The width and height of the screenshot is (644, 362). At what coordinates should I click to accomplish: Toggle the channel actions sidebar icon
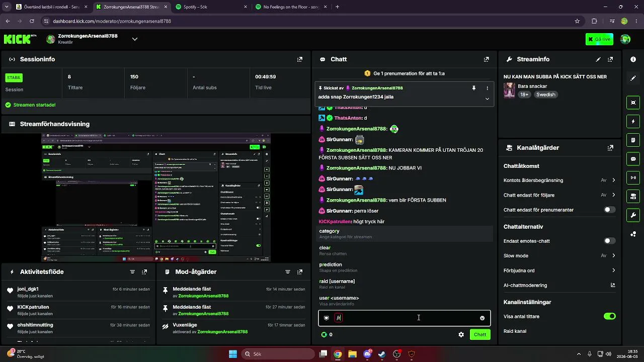[x=633, y=196]
